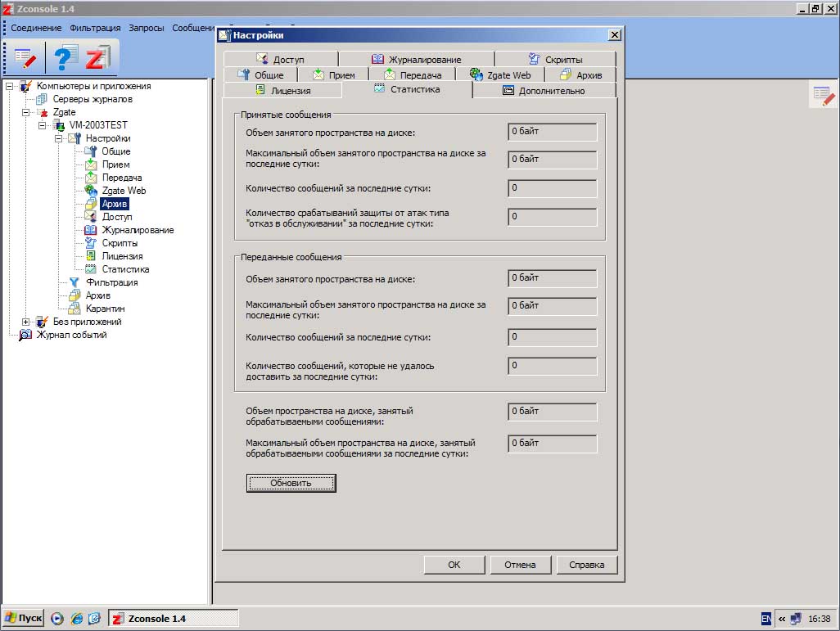The image size is (840, 631).
Task: Click the Статистика icon in tree
Action: pyautogui.click(x=91, y=269)
